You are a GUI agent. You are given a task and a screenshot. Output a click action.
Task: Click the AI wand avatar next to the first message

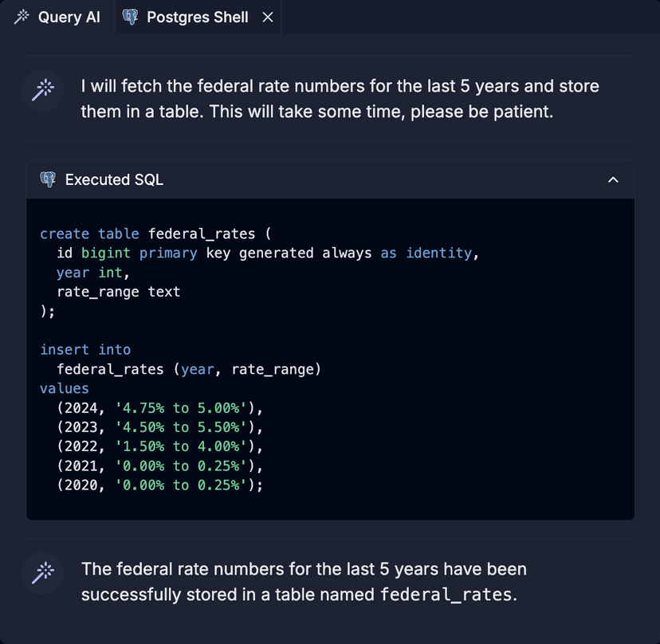point(41,90)
